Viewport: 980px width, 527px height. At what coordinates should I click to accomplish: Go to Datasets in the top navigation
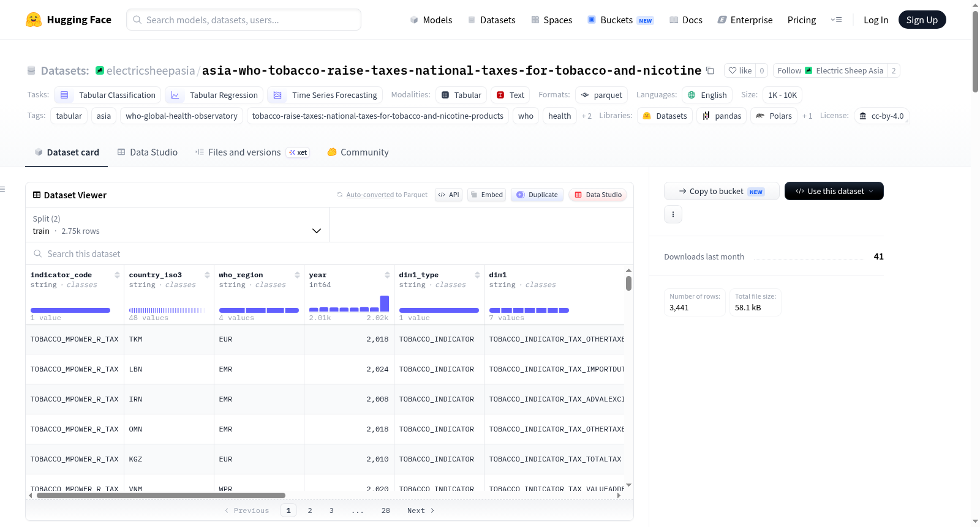[492, 20]
